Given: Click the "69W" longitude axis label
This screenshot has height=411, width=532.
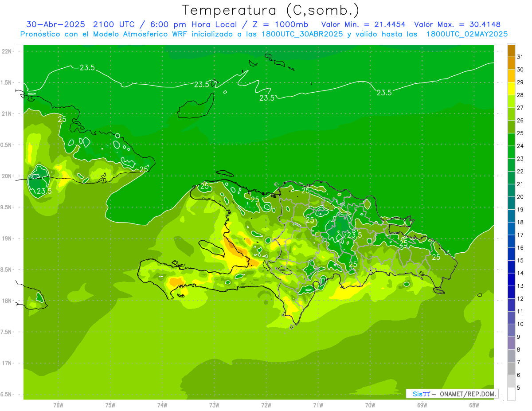Looking at the screenshot, I should pos(422,405).
